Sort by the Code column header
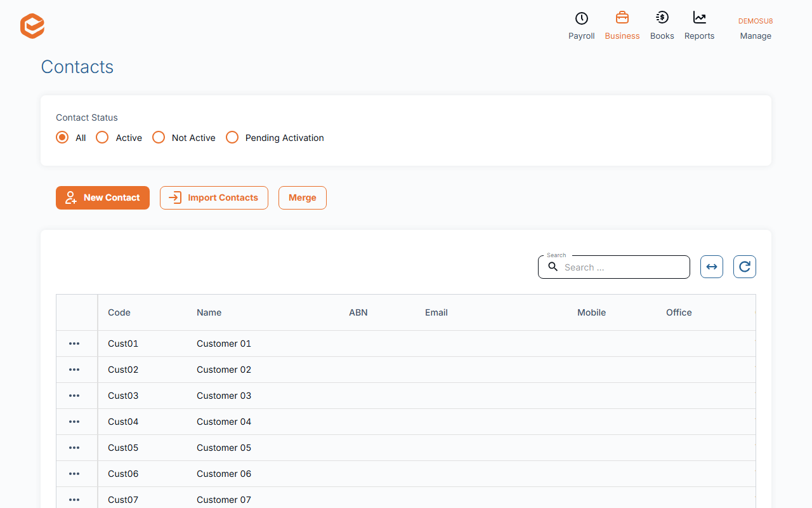The width and height of the screenshot is (812, 508). tap(119, 312)
